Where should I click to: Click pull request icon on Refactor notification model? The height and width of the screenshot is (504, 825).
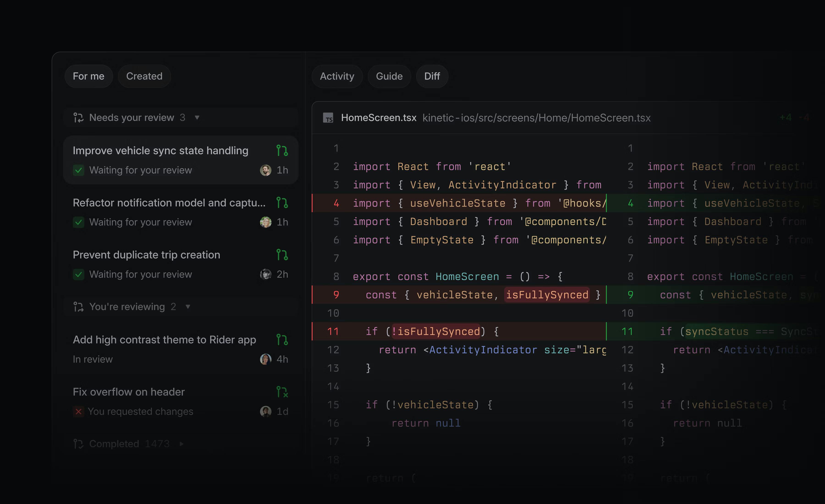coord(282,203)
